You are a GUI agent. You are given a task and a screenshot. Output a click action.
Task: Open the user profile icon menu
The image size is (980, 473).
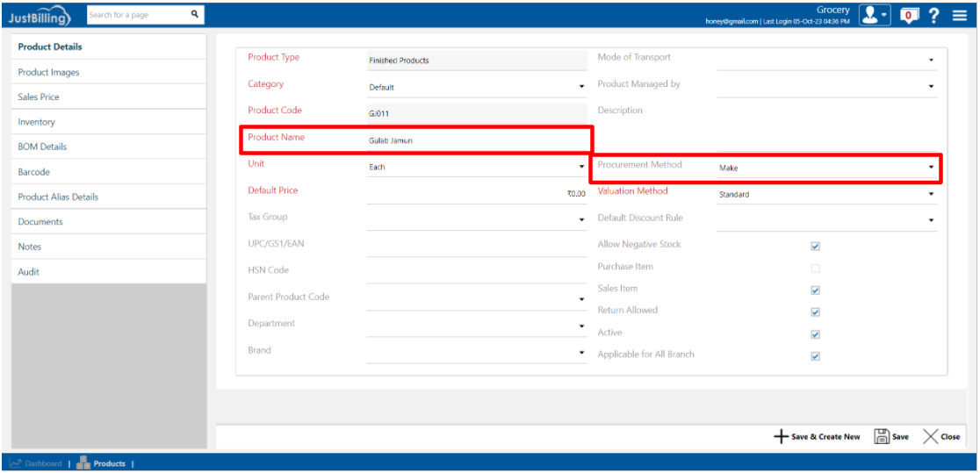(874, 15)
